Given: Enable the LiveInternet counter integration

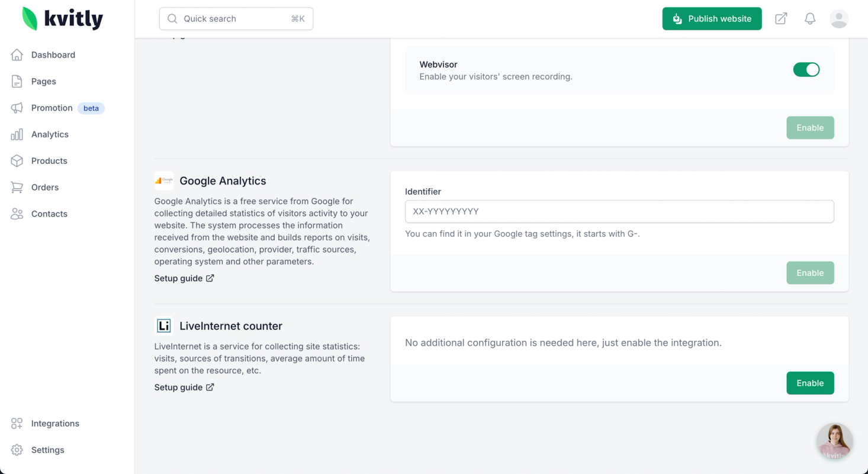Looking at the screenshot, I should (809, 383).
